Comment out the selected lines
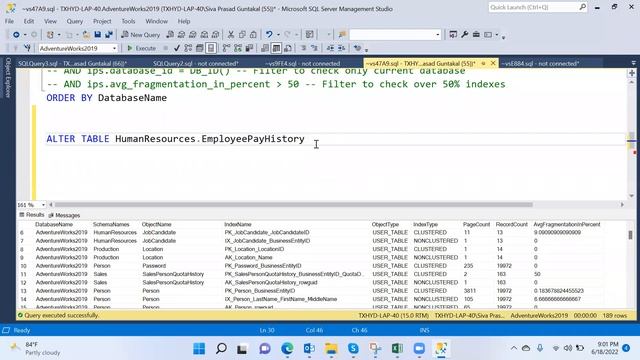 point(303,48)
